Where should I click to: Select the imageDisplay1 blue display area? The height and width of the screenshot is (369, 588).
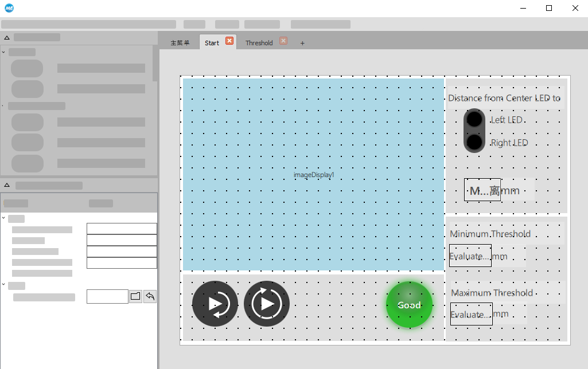tap(313, 175)
